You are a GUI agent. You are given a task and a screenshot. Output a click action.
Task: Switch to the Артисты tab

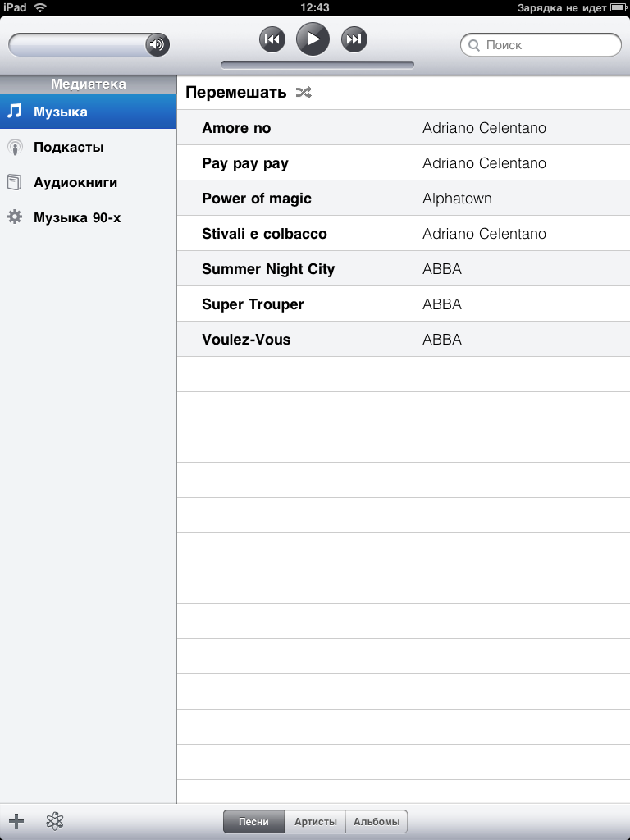(316, 821)
